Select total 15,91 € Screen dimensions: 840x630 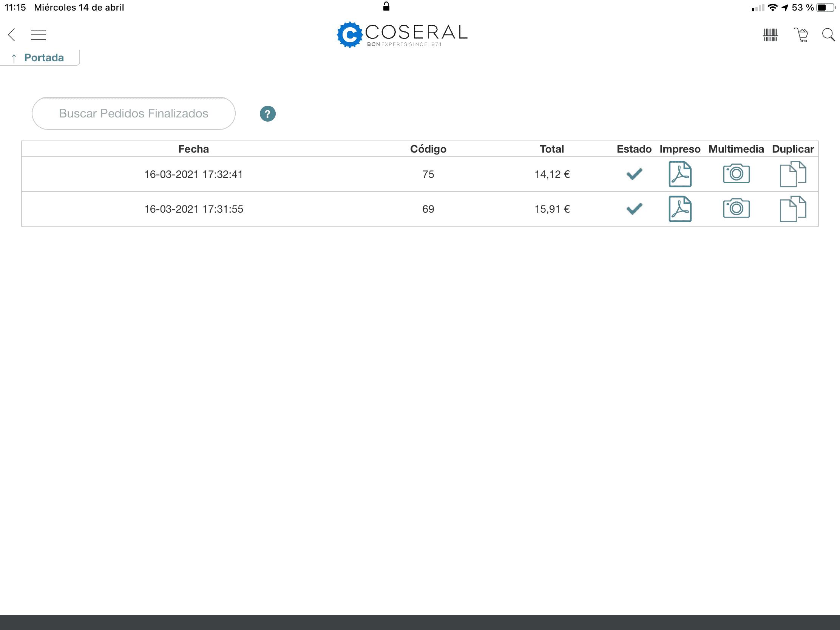[x=552, y=209]
